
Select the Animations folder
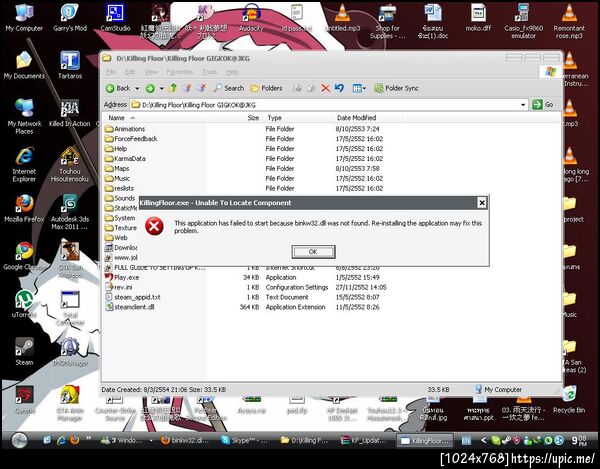coord(125,129)
